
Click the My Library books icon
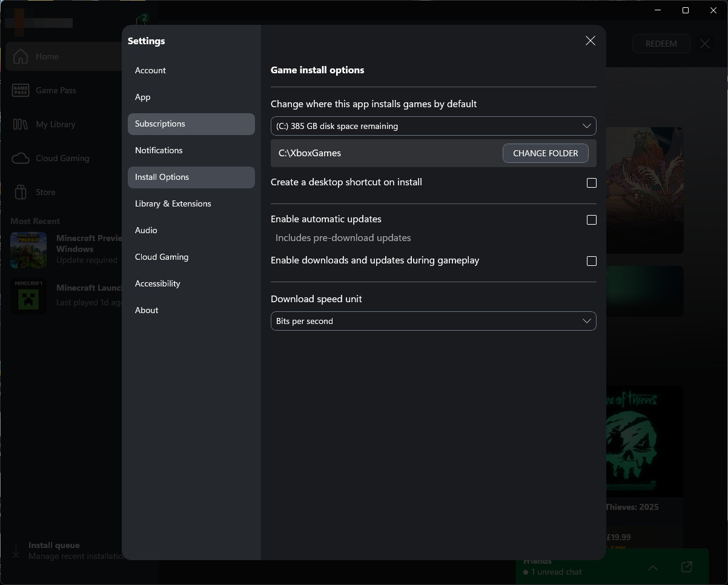21,124
